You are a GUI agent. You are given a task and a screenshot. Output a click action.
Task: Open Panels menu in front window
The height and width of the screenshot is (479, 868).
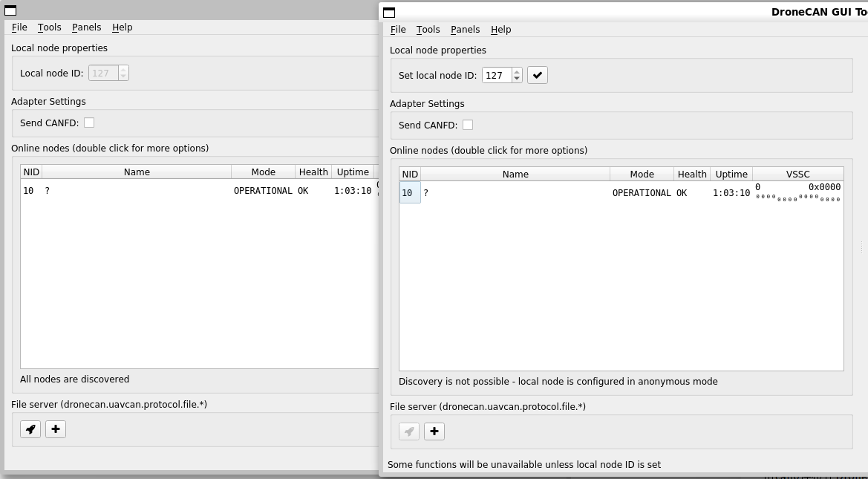(465, 30)
